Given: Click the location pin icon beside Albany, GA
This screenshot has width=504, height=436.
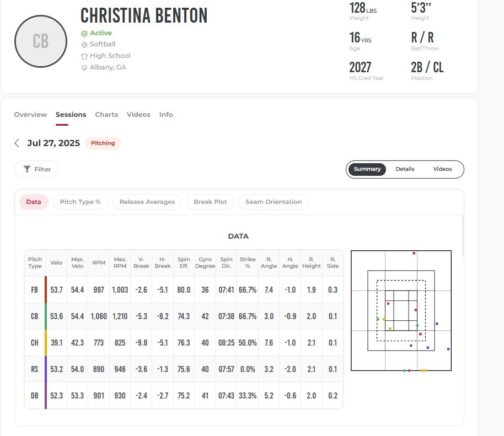Looking at the screenshot, I should 84,68.
